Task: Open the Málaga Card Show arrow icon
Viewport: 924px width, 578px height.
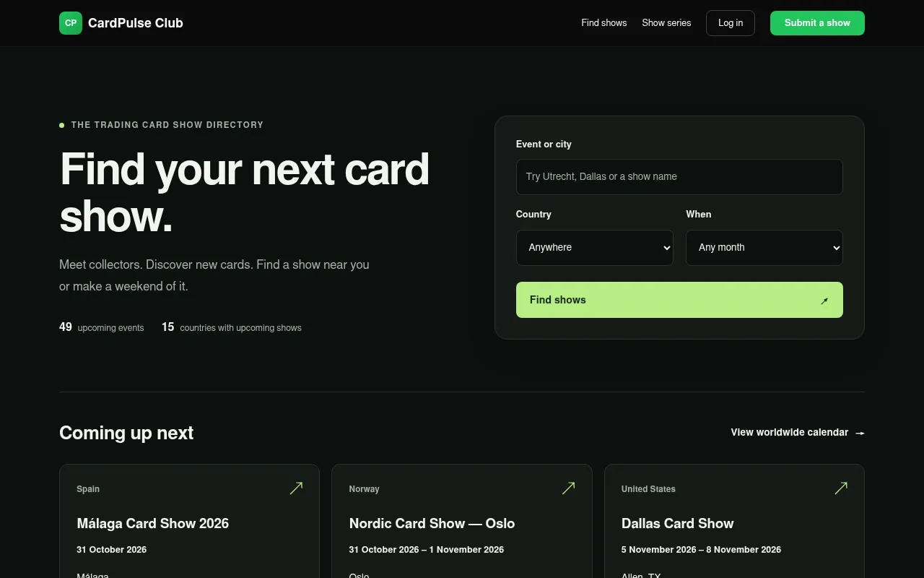Action: click(x=296, y=488)
